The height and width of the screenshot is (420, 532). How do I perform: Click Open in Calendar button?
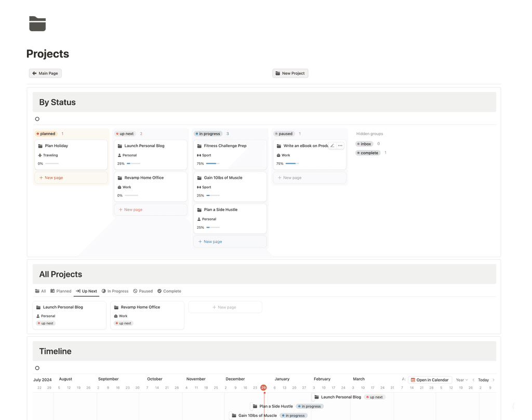point(430,380)
